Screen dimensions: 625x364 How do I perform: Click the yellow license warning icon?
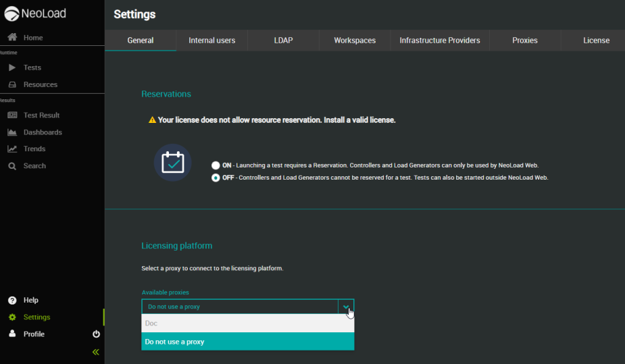tap(152, 120)
